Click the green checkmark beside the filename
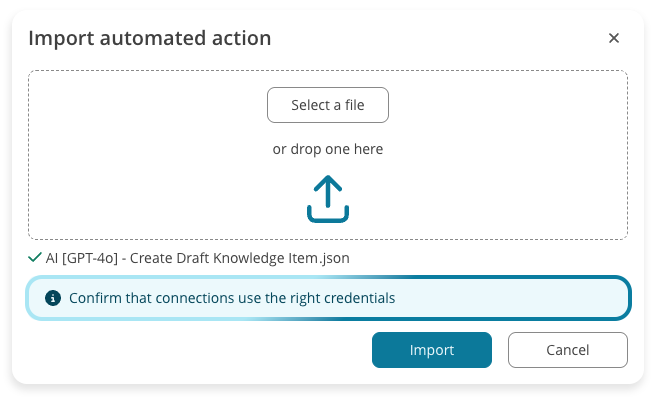This screenshot has height=411, width=661. pos(35,258)
